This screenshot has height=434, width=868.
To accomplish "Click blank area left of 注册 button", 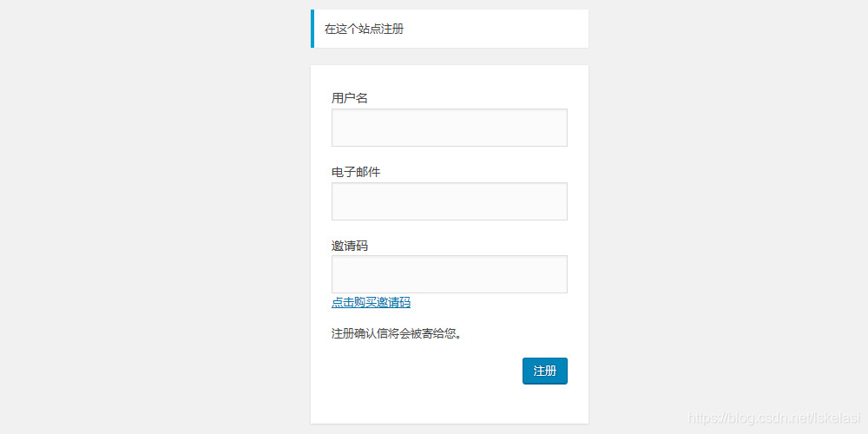I will point(425,371).
